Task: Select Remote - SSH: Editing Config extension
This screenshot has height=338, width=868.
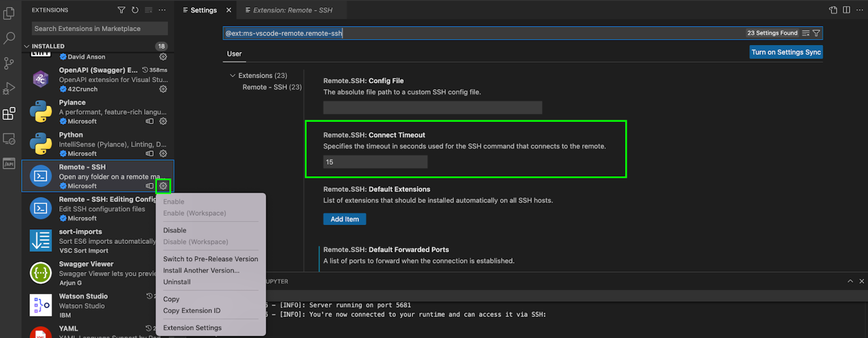Action: coord(89,209)
